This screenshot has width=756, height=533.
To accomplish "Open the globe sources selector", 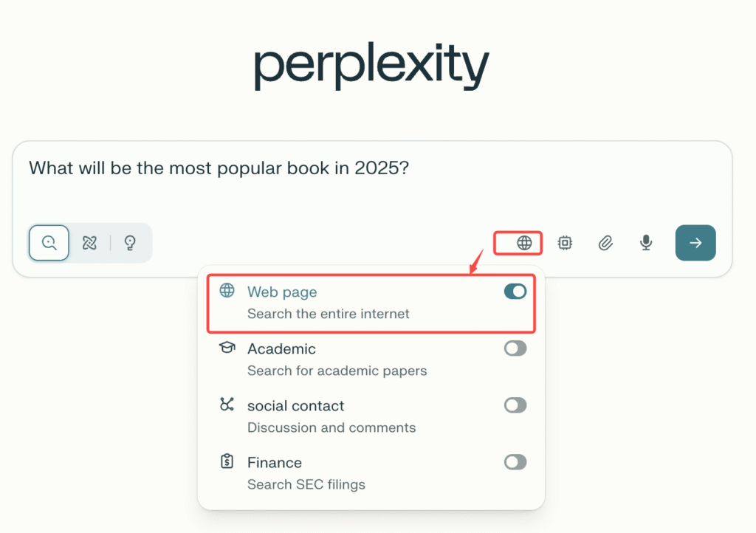I will click(524, 243).
